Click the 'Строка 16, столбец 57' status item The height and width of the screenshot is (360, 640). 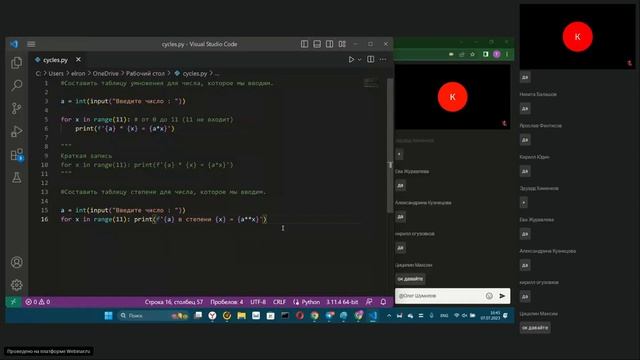(174, 302)
